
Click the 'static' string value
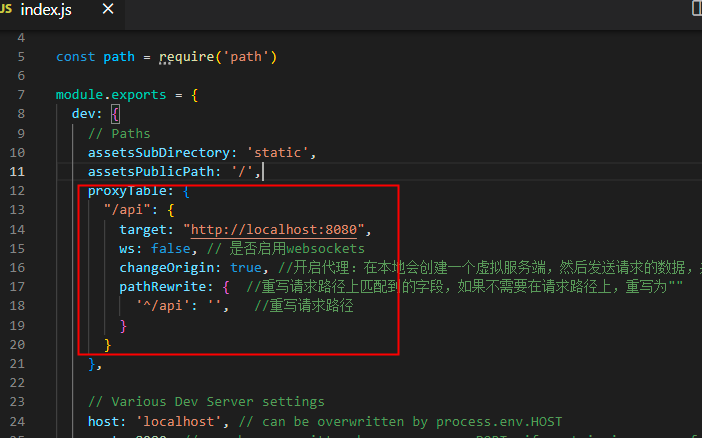tap(278, 153)
